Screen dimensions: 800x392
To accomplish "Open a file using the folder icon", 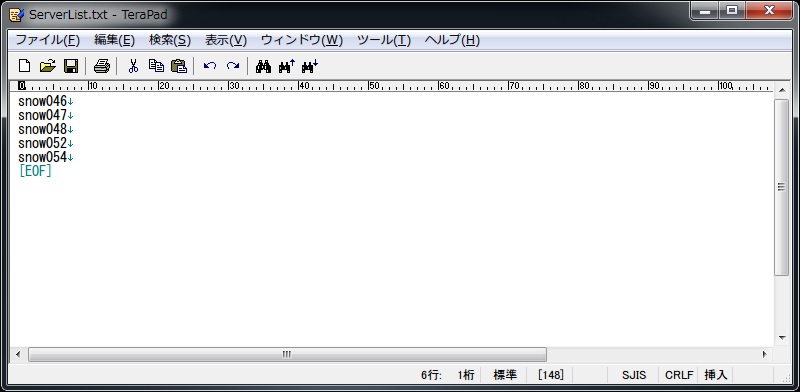I will click(47, 66).
